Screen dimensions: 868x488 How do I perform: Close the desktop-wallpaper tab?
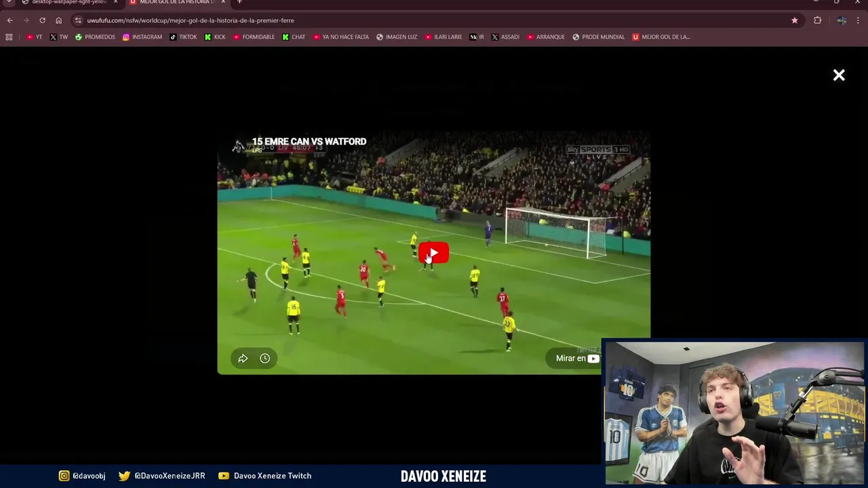(x=115, y=2)
